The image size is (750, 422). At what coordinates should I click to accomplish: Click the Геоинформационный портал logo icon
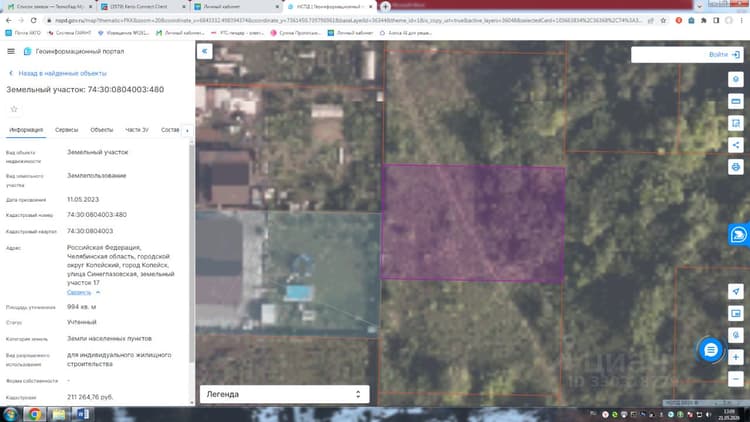pos(28,51)
